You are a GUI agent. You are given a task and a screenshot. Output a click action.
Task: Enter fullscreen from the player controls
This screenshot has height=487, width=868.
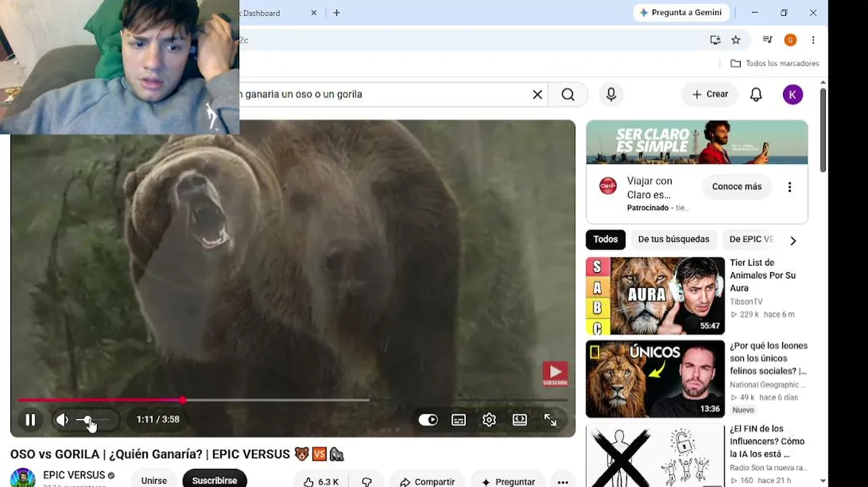click(x=550, y=420)
